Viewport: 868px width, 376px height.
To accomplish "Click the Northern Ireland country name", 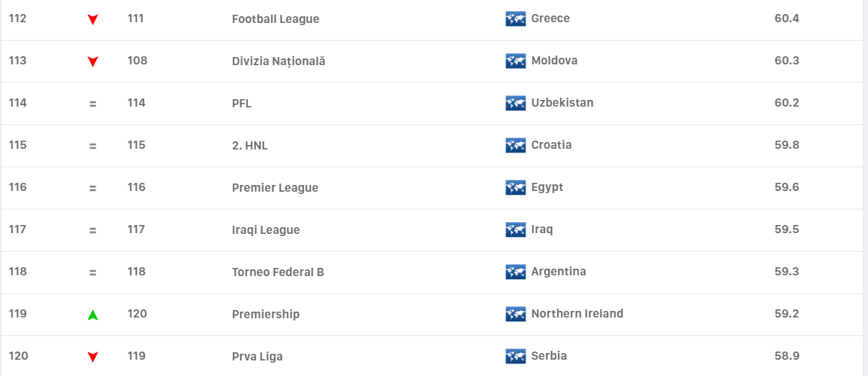I will (x=576, y=314).
